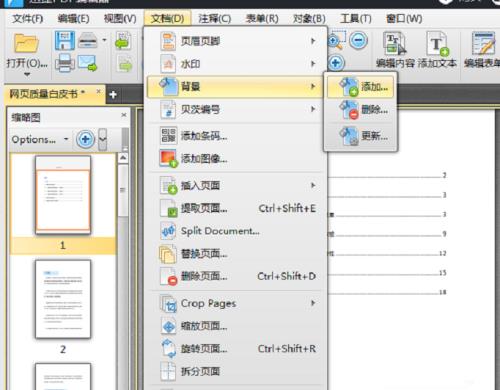
Task: Open the 水印 submenu
Action: [x=236, y=64]
